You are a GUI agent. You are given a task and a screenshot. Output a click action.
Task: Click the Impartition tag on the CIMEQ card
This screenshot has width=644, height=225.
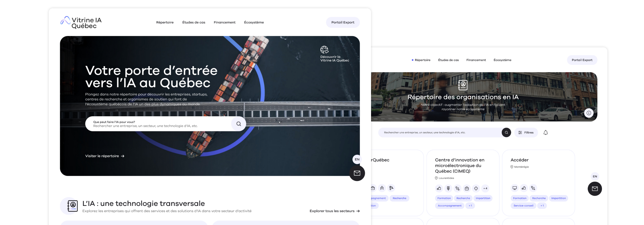coord(483,198)
